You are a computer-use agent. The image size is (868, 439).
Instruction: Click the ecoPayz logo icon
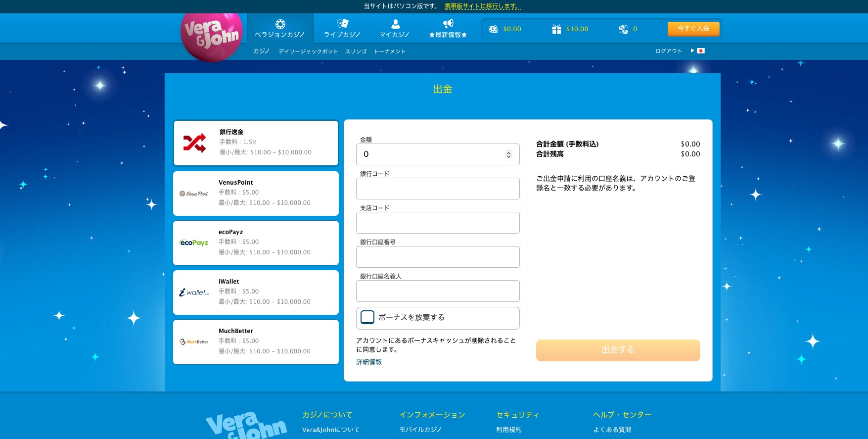click(x=194, y=243)
